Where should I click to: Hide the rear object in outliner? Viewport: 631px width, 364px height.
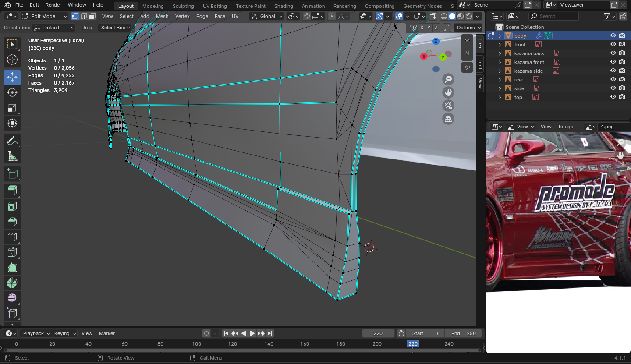tap(613, 80)
